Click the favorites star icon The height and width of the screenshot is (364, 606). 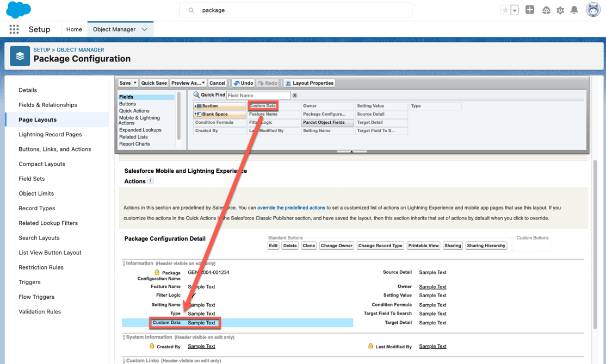tap(505, 10)
